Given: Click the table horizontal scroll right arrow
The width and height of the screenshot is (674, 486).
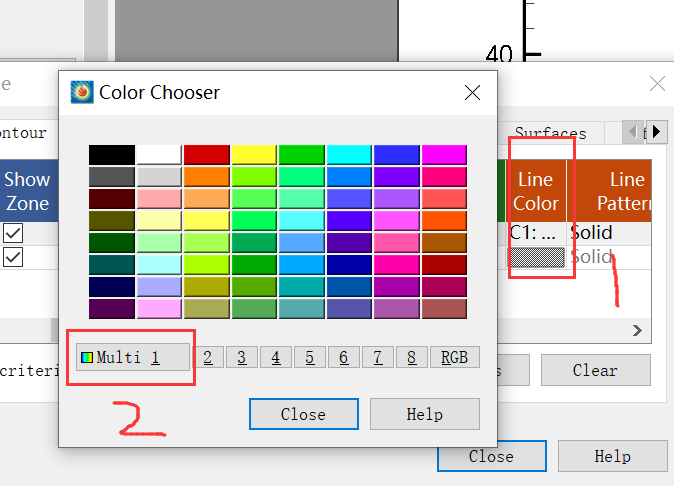Looking at the screenshot, I should (x=637, y=330).
